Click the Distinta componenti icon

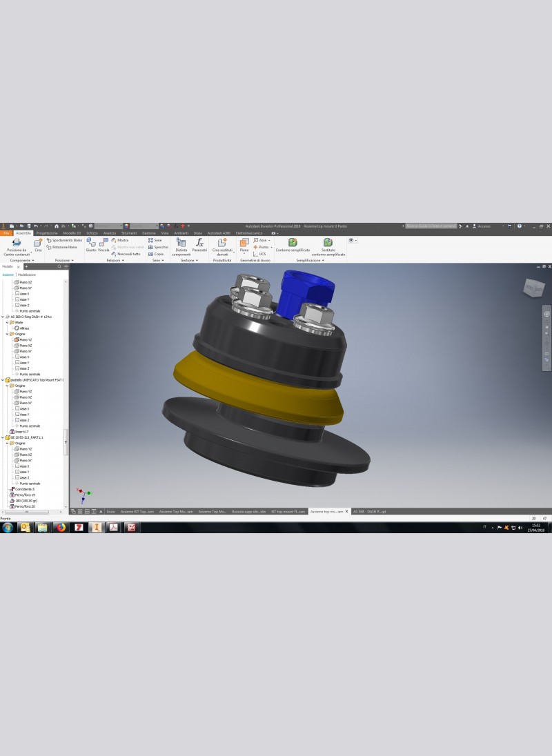181,245
